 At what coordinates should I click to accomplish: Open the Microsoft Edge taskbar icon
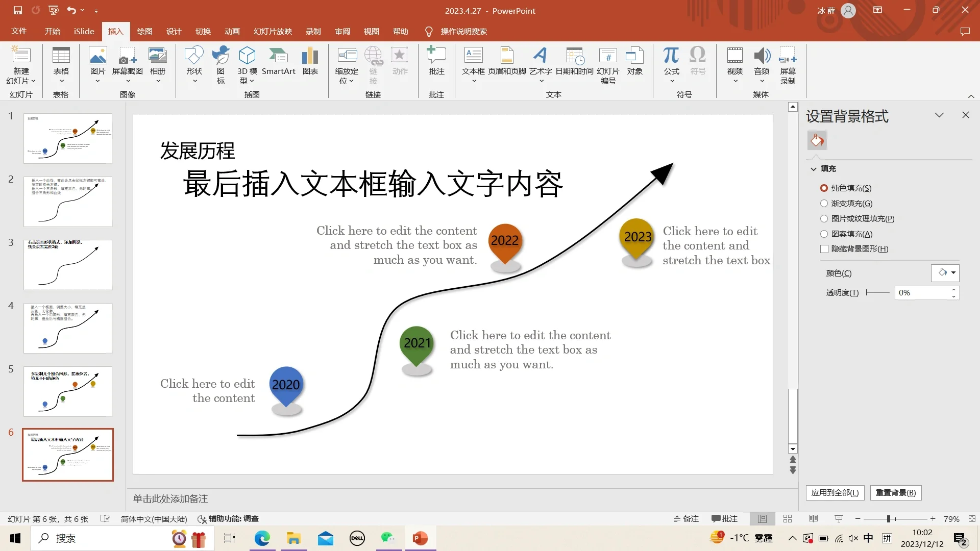click(262, 538)
